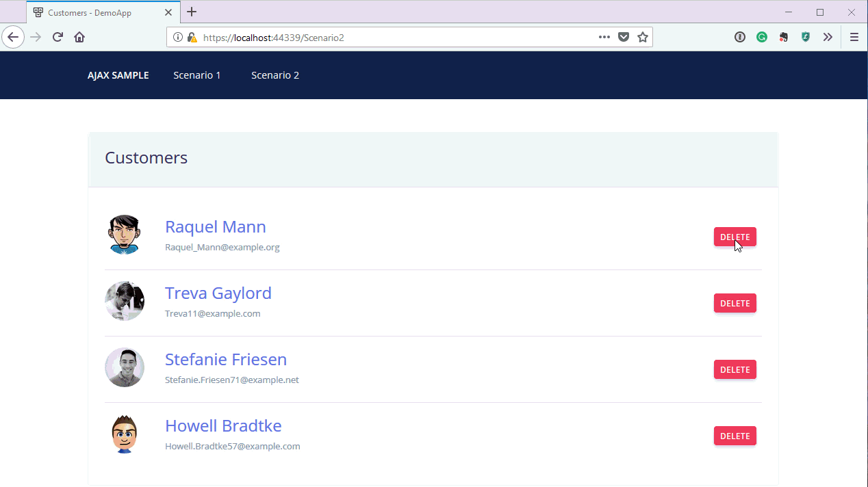This screenshot has height=487, width=868.
Task: Open the Treva Gaylord name link
Action: (218, 293)
